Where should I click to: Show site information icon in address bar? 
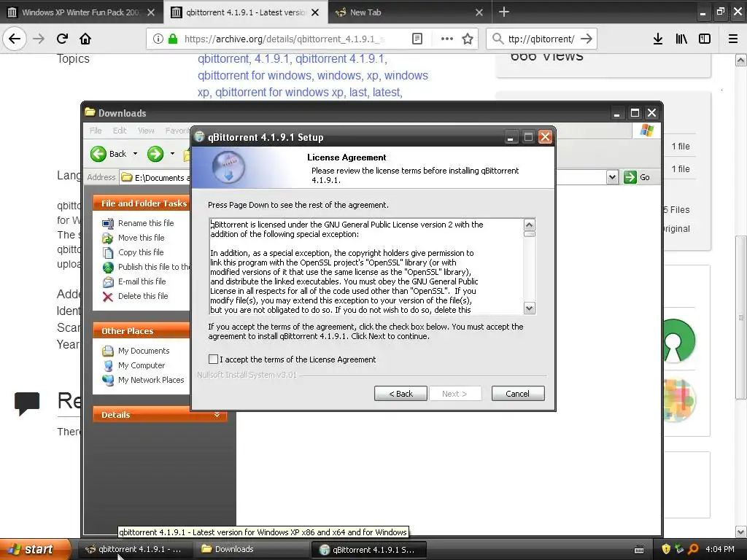[x=158, y=39]
